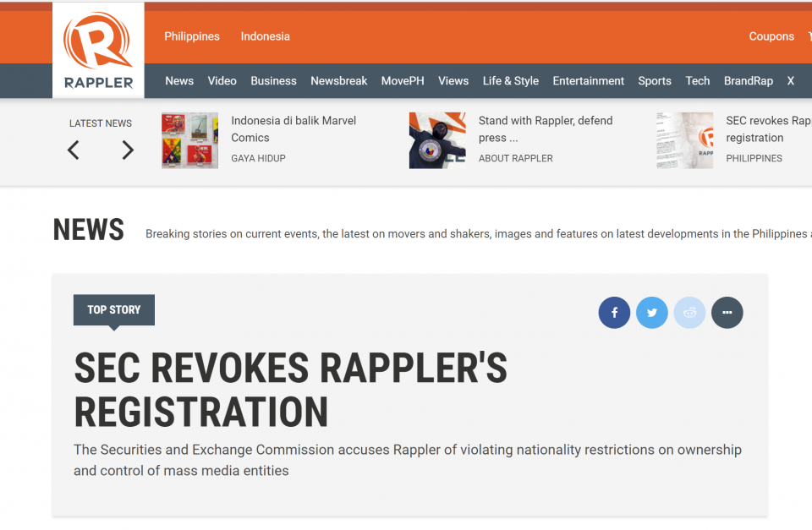Select Philippines edition
This screenshot has width=812, height=530.
tap(192, 36)
